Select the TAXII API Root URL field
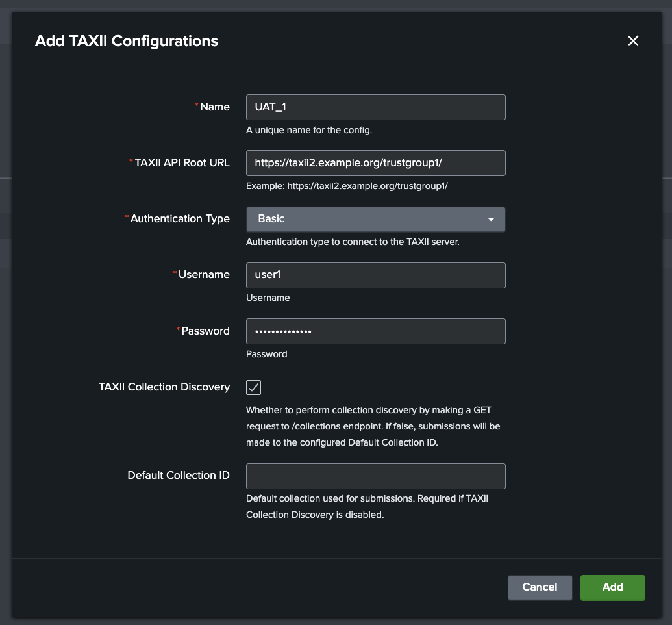The width and height of the screenshot is (672, 625). coord(375,163)
